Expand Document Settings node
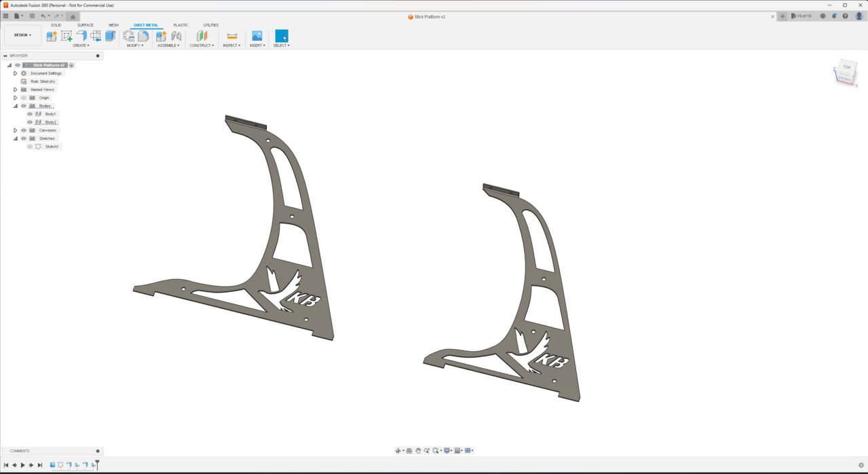The width and height of the screenshot is (868, 474). (15, 73)
